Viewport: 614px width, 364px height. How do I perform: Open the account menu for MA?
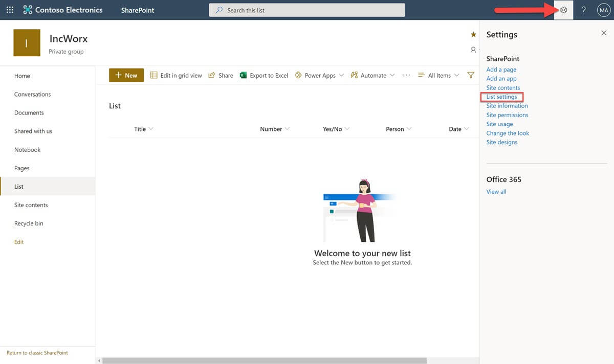[604, 9]
